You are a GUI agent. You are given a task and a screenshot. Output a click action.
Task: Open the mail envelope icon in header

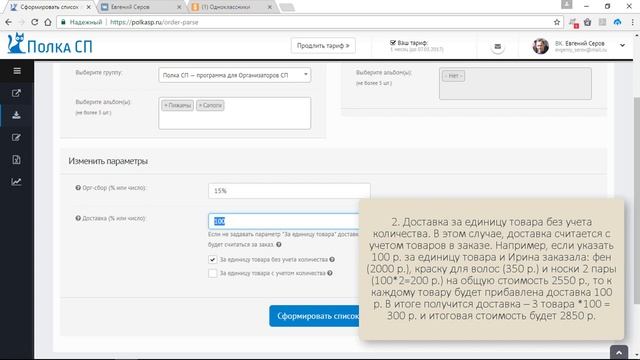[x=498, y=47]
